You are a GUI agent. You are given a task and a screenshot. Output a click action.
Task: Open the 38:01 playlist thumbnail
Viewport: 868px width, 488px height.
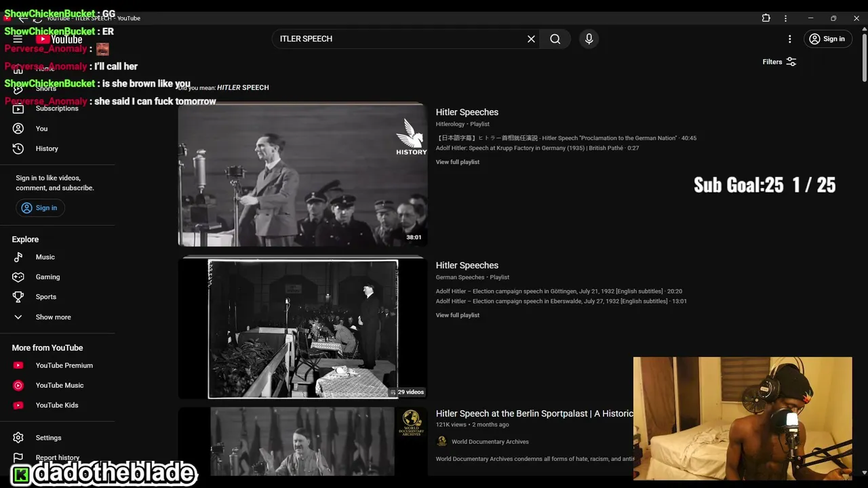[302, 174]
